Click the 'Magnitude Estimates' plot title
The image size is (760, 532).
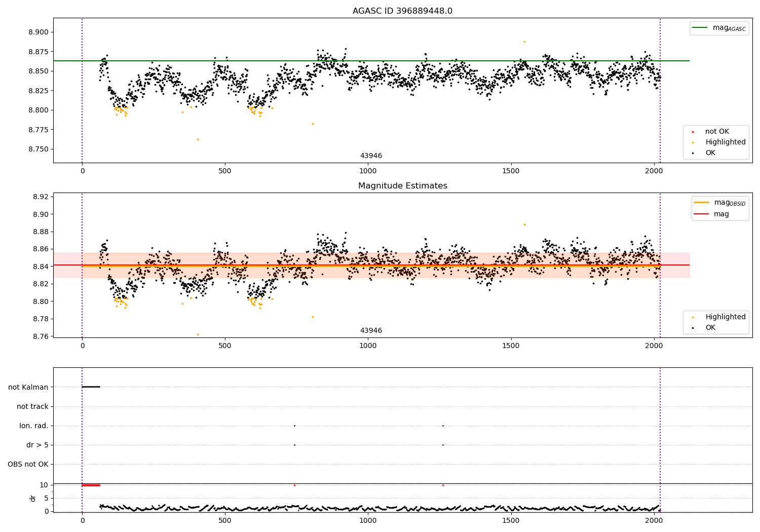[x=402, y=186]
